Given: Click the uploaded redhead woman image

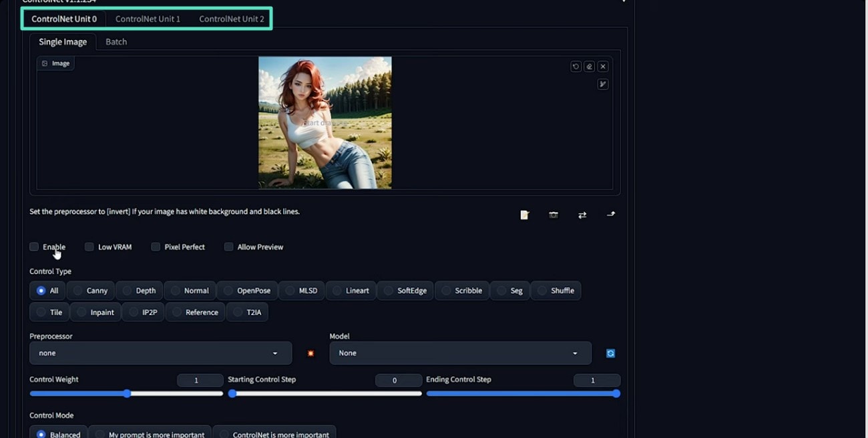Looking at the screenshot, I should (x=325, y=123).
